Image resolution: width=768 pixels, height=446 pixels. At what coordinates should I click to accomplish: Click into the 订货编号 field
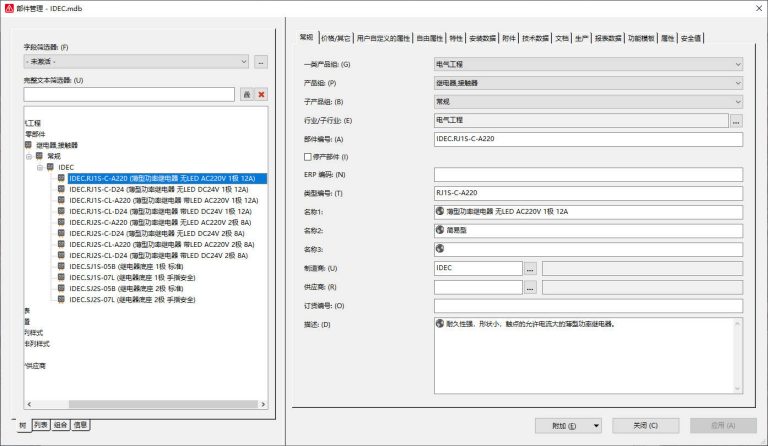[588, 306]
